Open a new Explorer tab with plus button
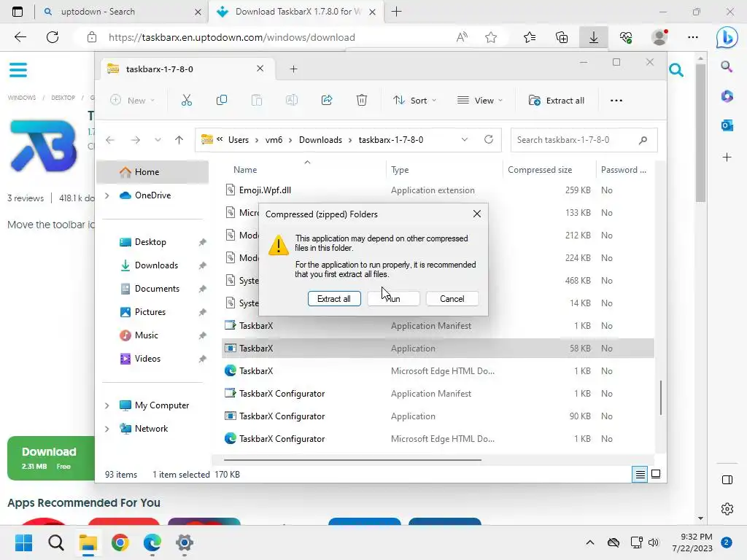The image size is (747, 560). [293, 69]
